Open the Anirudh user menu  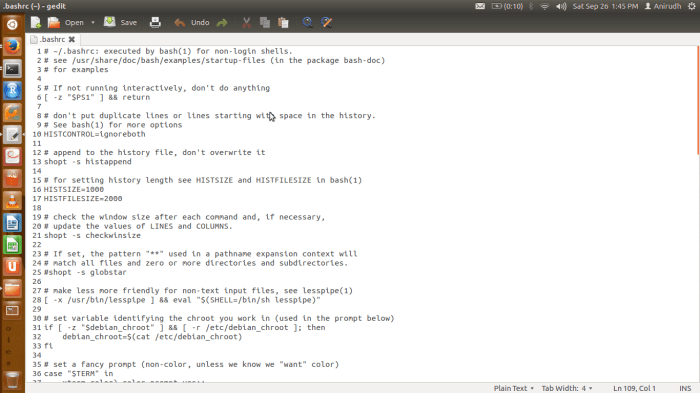(663, 6)
